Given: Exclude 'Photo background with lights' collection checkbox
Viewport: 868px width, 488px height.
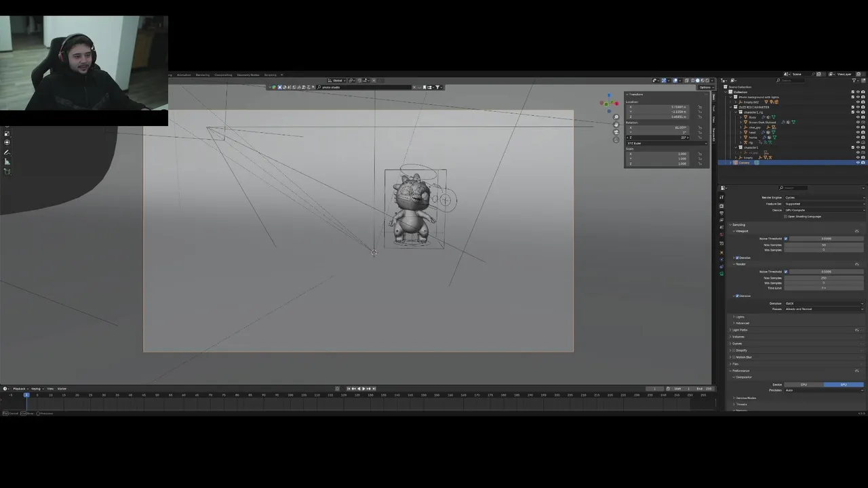Looking at the screenshot, I should (853, 97).
